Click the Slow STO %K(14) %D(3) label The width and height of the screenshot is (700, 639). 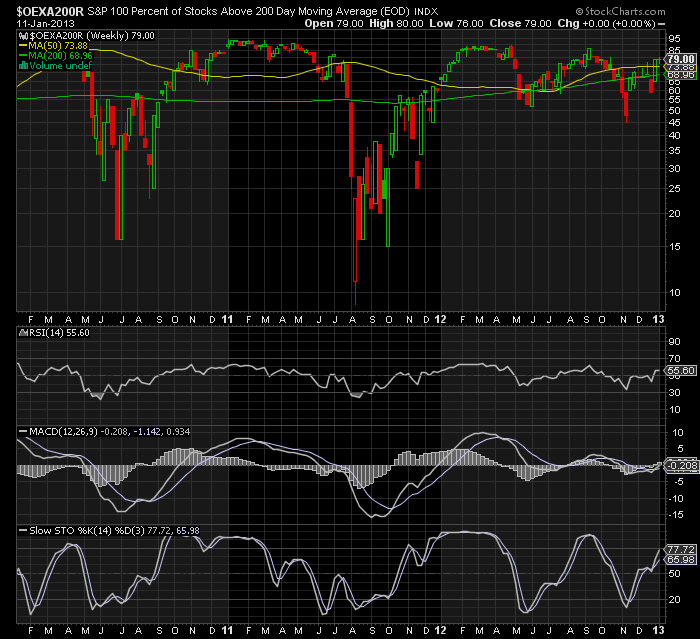[x=87, y=530]
